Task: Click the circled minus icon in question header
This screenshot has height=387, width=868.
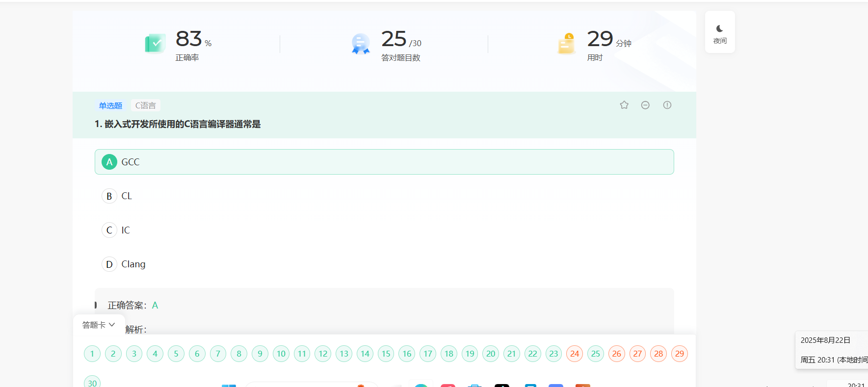Action: coord(645,105)
